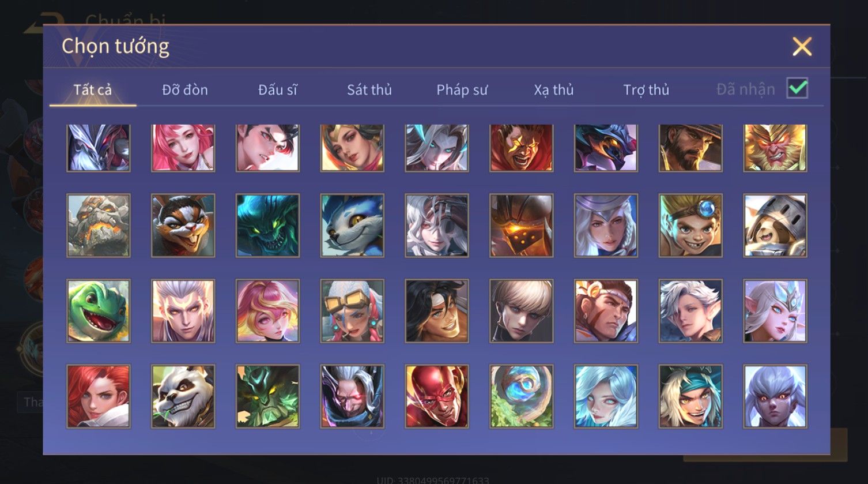868x484 pixels.
Task: Choose the hamster in knight helmet hero
Action: [x=775, y=226]
